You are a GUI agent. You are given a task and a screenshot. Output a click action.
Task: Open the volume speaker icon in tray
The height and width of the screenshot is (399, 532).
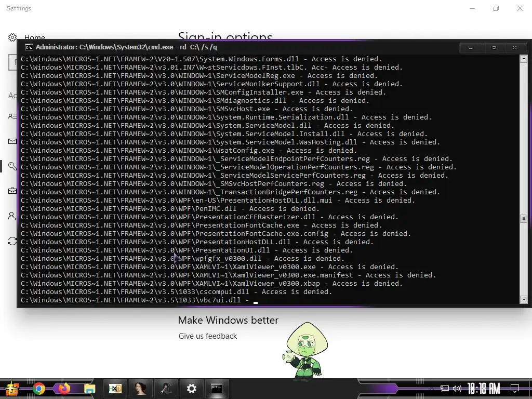click(457, 389)
